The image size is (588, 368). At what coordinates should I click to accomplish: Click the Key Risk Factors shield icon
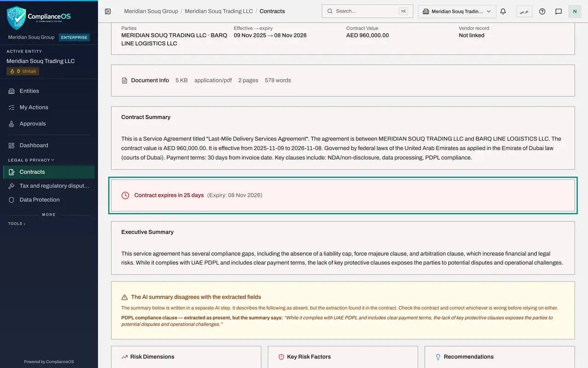tap(281, 357)
